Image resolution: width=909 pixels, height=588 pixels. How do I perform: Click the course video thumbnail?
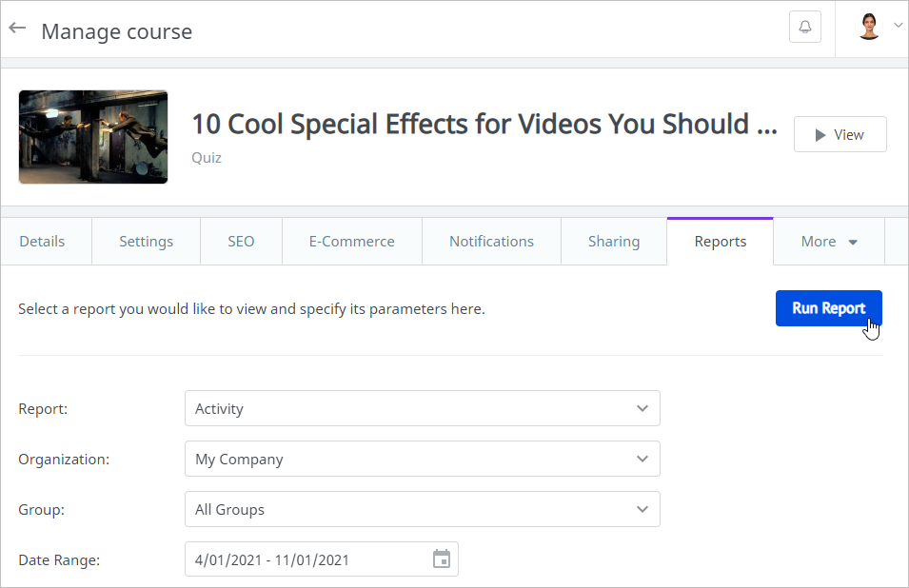click(93, 137)
